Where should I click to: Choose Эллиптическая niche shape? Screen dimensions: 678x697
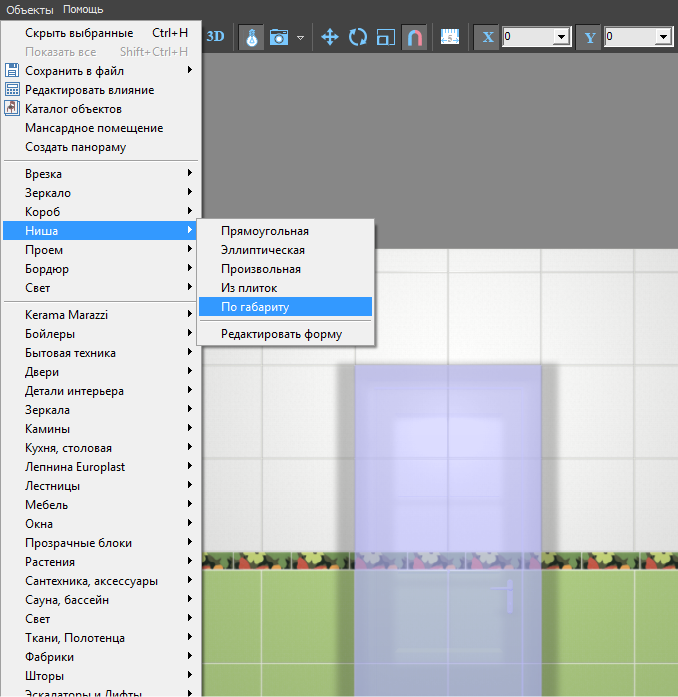point(285,250)
